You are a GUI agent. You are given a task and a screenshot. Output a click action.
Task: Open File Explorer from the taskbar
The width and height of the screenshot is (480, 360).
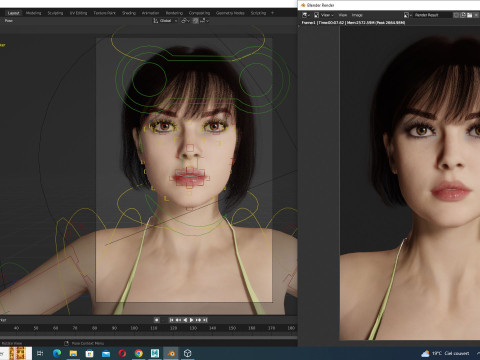click(x=73, y=353)
